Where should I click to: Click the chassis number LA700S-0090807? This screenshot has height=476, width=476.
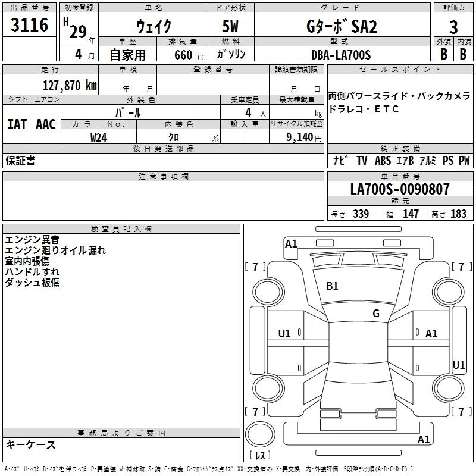(400, 189)
